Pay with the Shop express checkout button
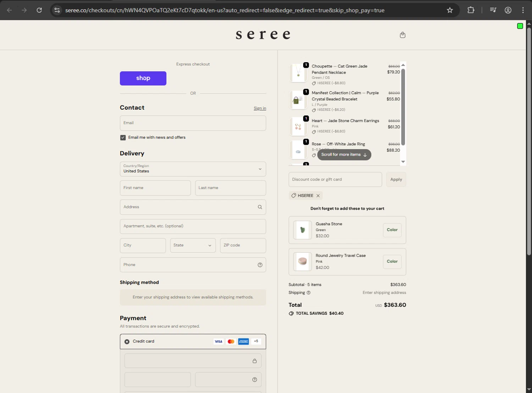This screenshot has height=393, width=532. (143, 78)
